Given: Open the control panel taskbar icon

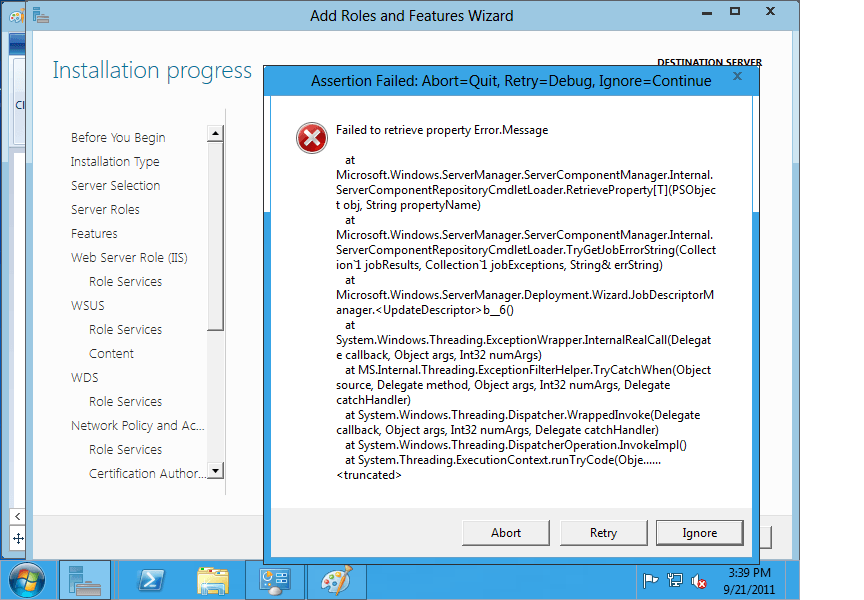Looking at the screenshot, I should tap(274, 581).
